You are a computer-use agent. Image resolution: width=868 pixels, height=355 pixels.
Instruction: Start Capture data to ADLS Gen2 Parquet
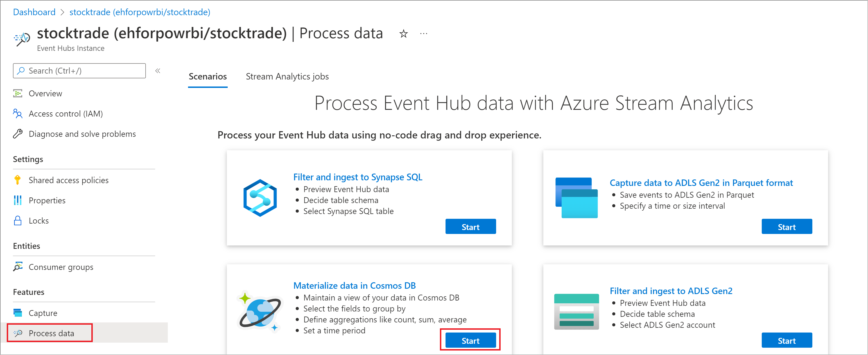click(x=786, y=227)
